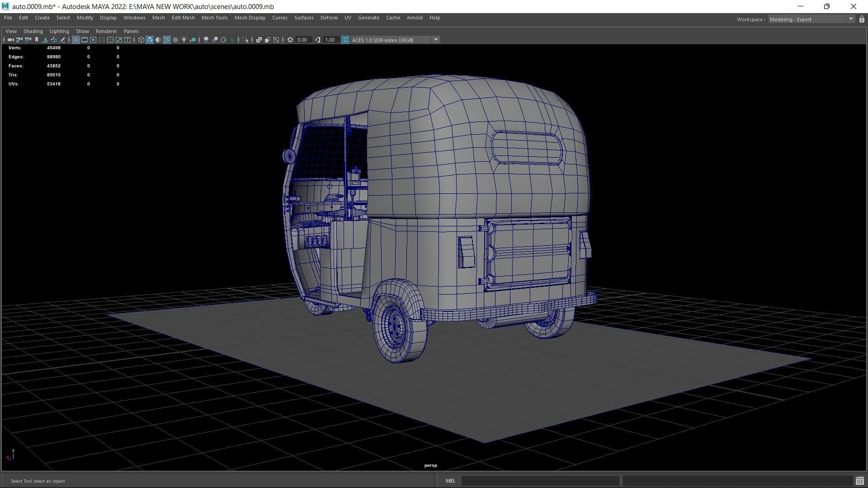Open the Create menu
The width and height of the screenshot is (868, 488).
click(42, 18)
